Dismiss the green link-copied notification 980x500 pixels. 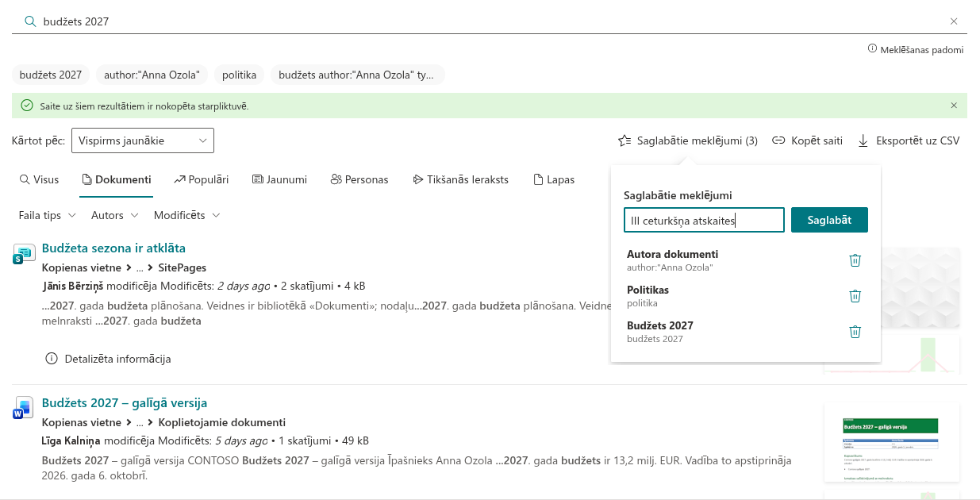[954, 106]
